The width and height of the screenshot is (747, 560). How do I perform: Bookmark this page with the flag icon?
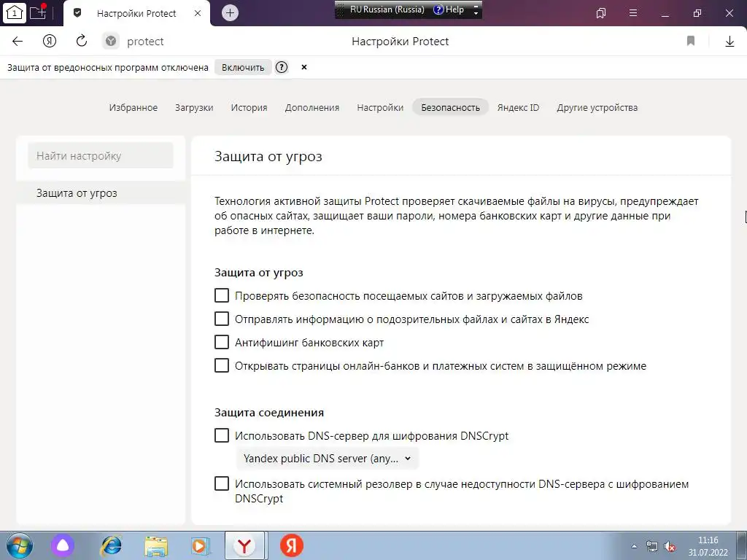click(x=690, y=41)
